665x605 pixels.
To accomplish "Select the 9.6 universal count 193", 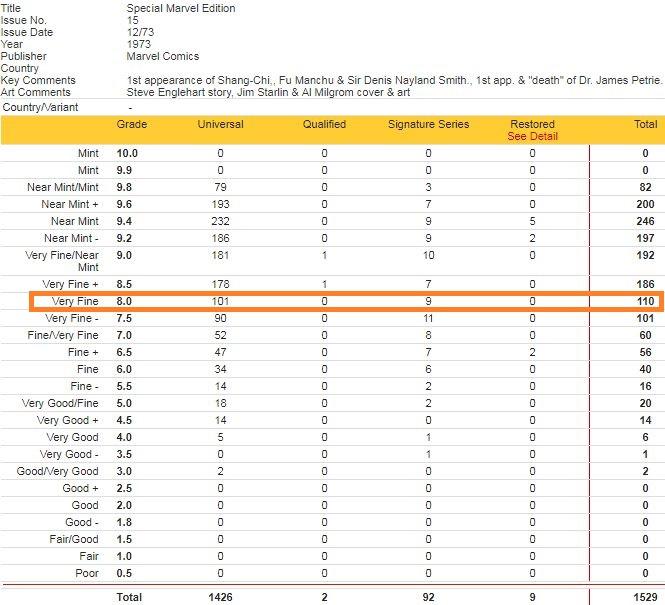I will 221,204.
